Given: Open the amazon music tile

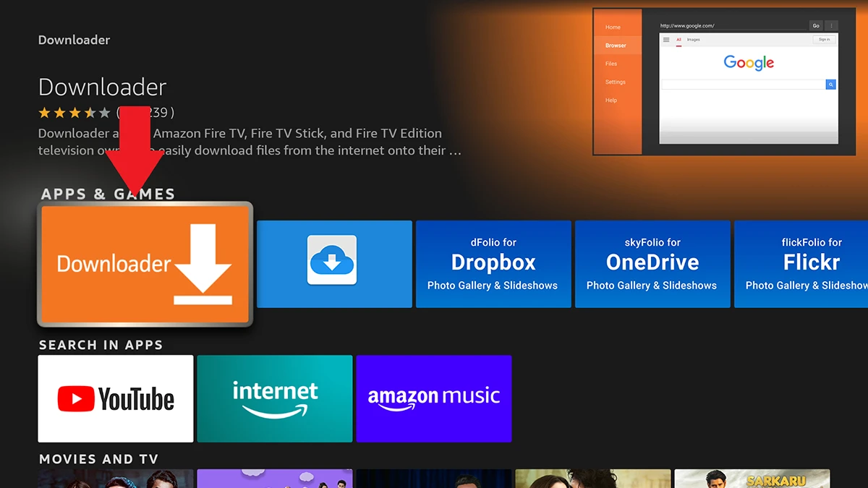Looking at the screenshot, I should click(434, 398).
